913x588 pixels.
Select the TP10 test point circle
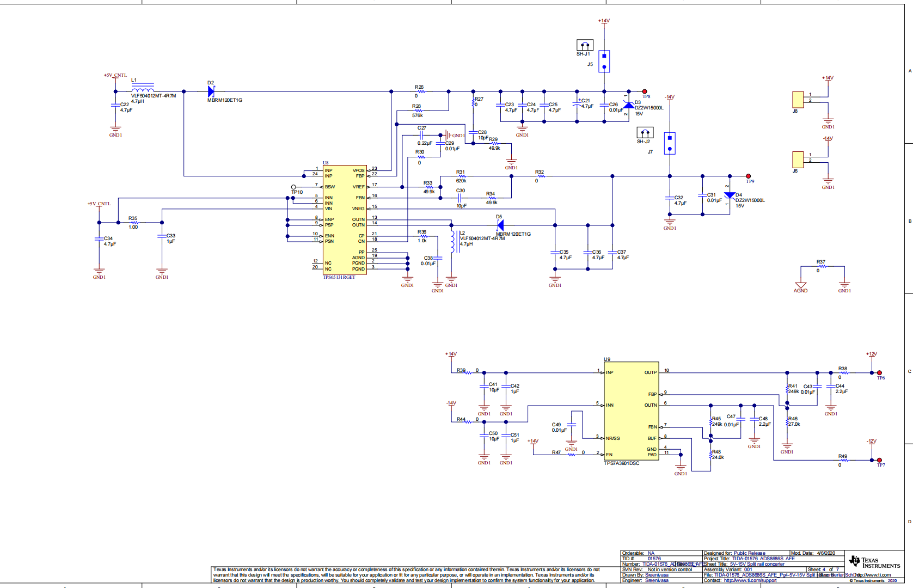(293, 187)
